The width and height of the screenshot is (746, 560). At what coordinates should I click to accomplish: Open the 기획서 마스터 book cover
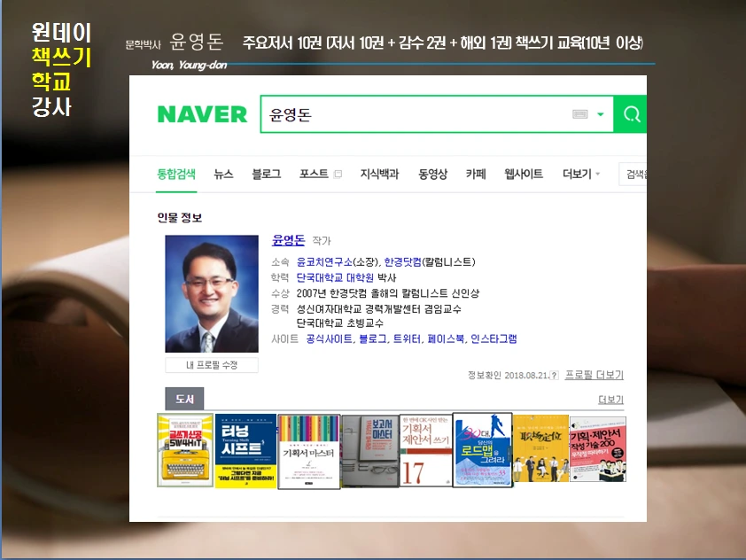pyautogui.click(x=309, y=452)
